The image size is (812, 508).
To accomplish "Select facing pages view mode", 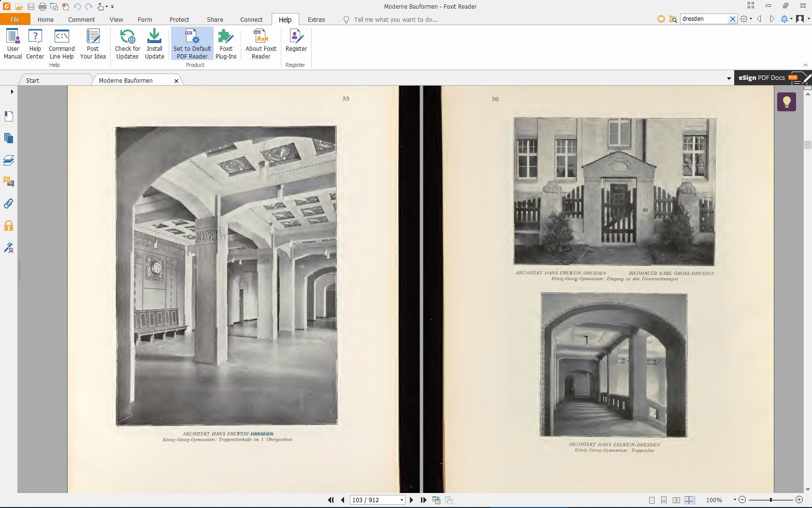I will point(676,500).
